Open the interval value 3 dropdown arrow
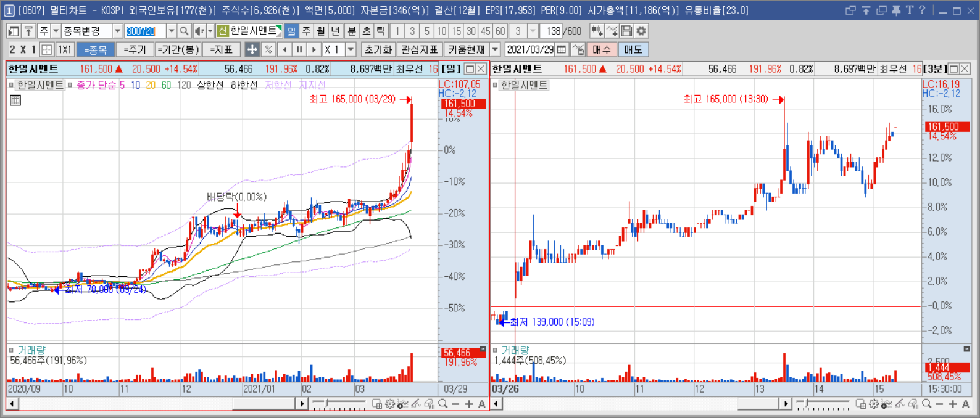 [x=533, y=31]
